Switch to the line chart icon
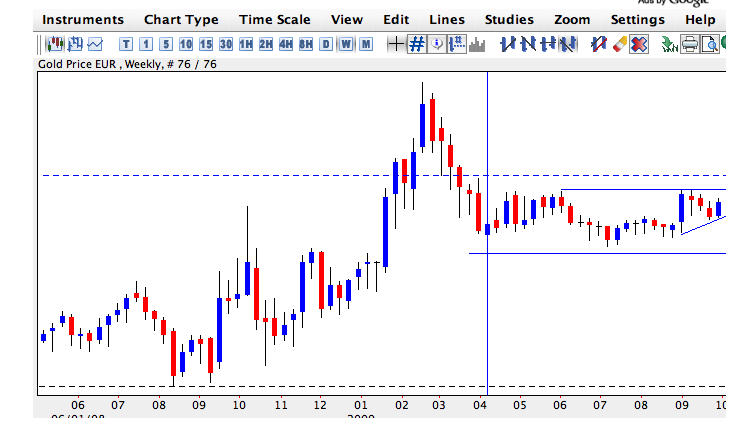Viewport: 750px width, 424px height. click(95, 43)
